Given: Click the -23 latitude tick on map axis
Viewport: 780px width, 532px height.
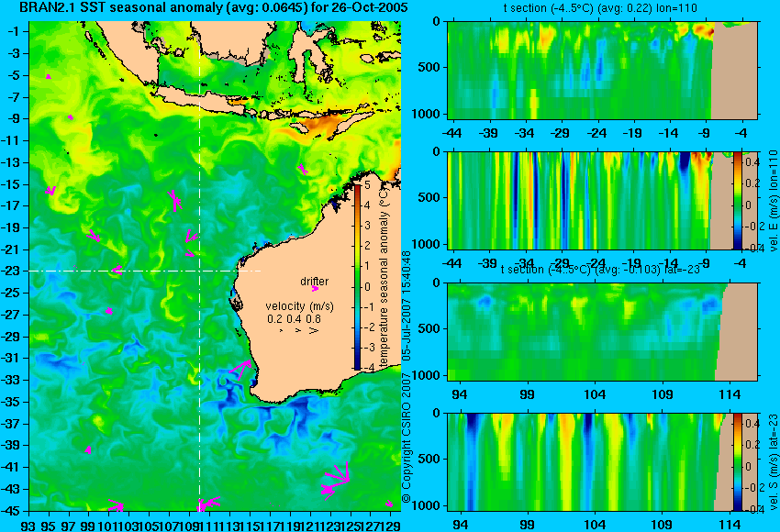Looking at the screenshot, I should click(11, 271).
